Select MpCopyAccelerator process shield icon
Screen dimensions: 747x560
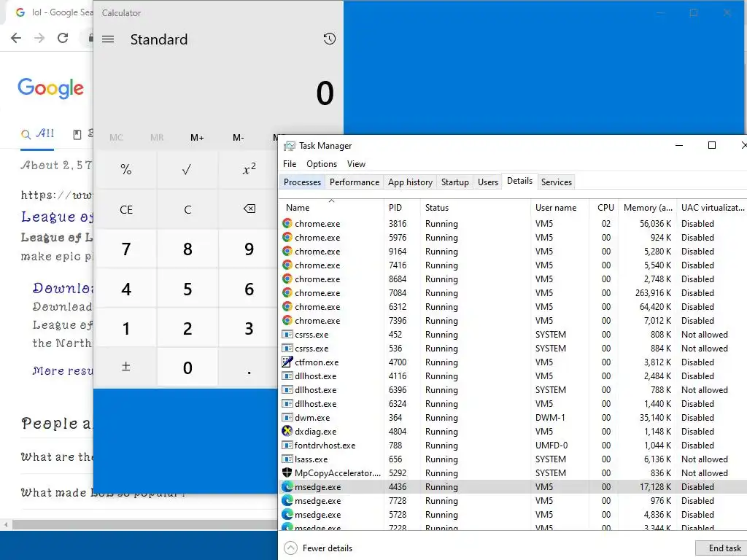point(287,472)
